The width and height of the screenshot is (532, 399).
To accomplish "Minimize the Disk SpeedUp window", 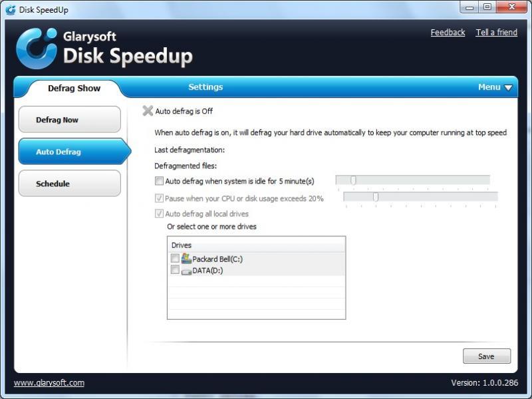I will pos(469,7).
